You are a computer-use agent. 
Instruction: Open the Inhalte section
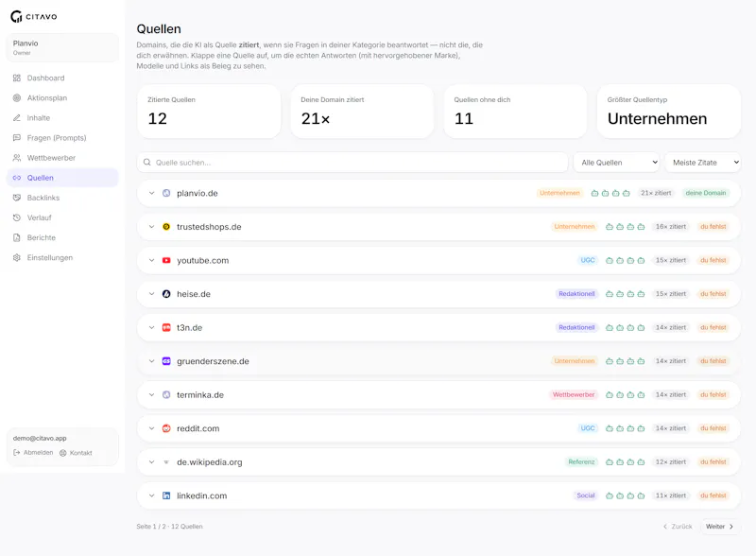(62, 118)
